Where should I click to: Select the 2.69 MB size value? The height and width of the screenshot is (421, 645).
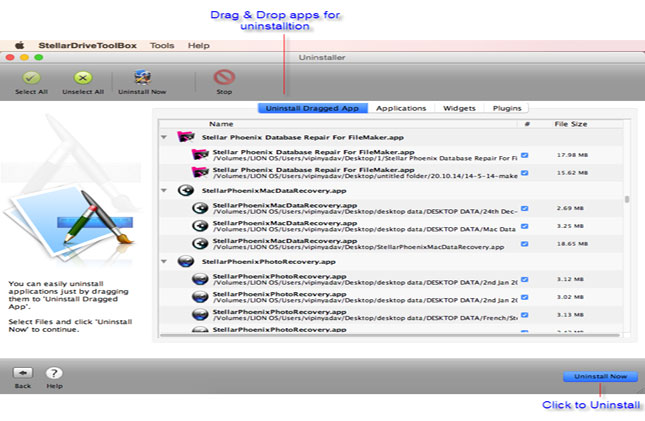point(570,208)
